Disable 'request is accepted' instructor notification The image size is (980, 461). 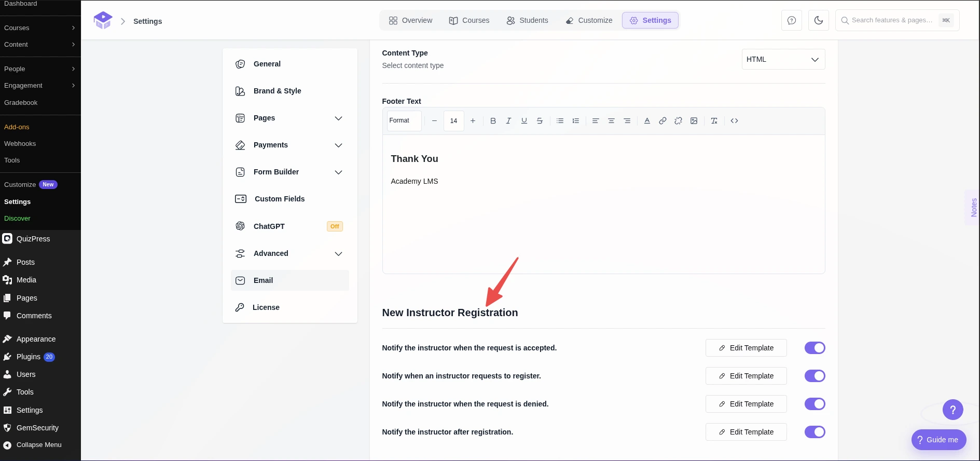815,348
